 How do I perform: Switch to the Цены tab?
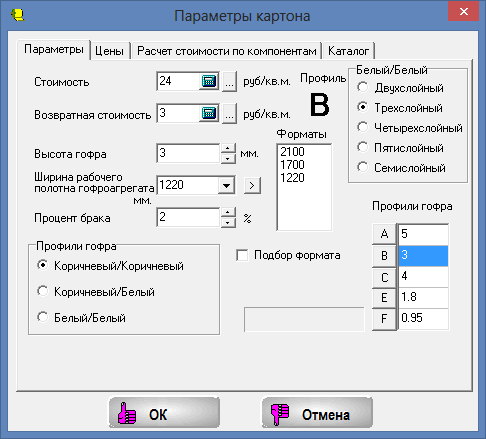tap(109, 51)
